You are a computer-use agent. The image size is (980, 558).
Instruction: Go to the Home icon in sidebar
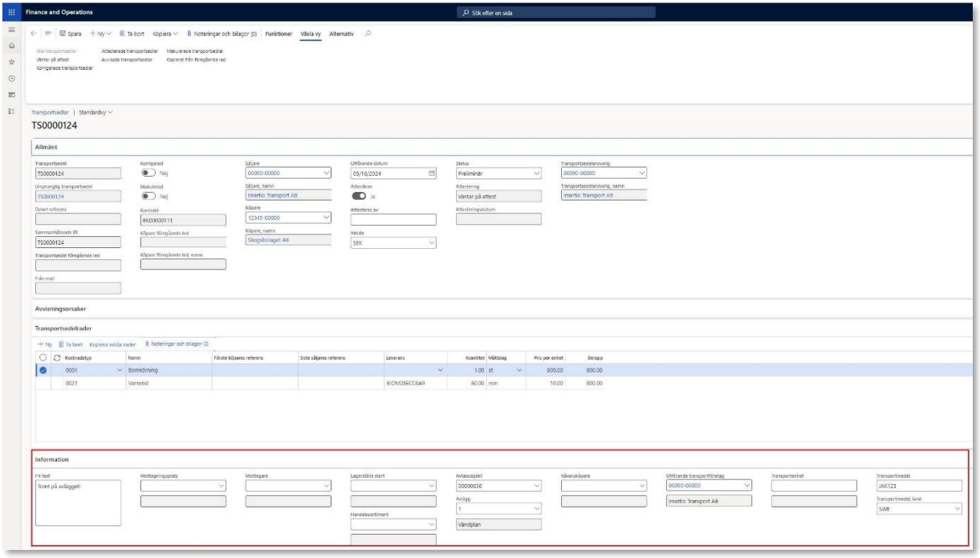coord(11,48)
